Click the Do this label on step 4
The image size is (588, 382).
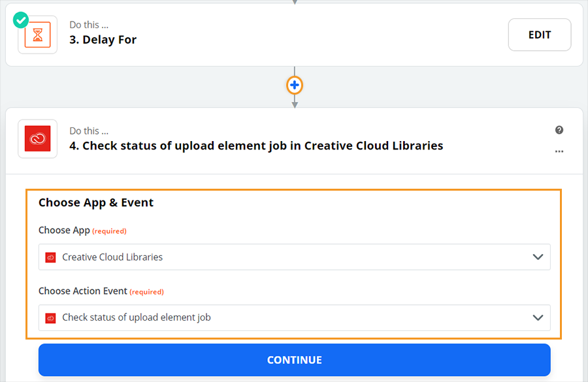click(89, 130)
